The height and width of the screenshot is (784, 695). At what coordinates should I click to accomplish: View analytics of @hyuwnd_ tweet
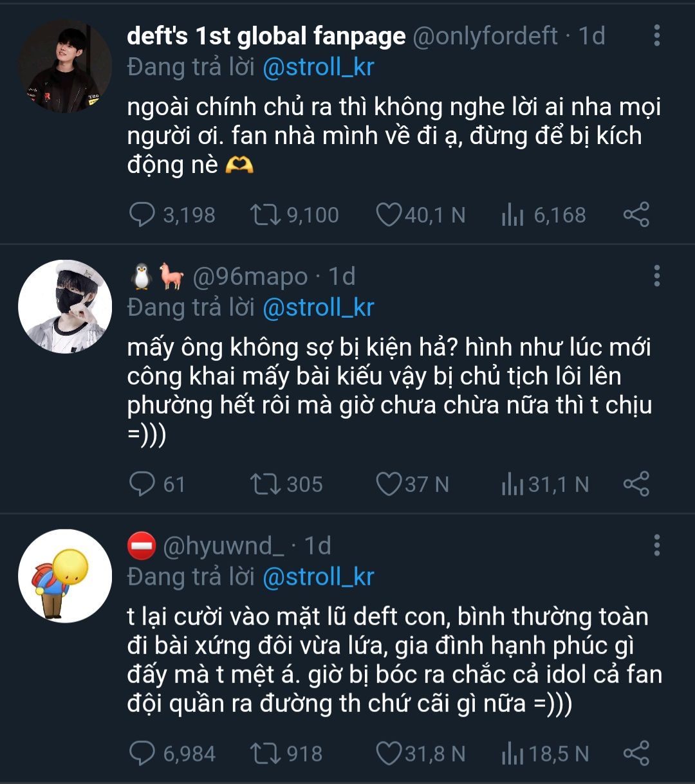click(513, 754)
